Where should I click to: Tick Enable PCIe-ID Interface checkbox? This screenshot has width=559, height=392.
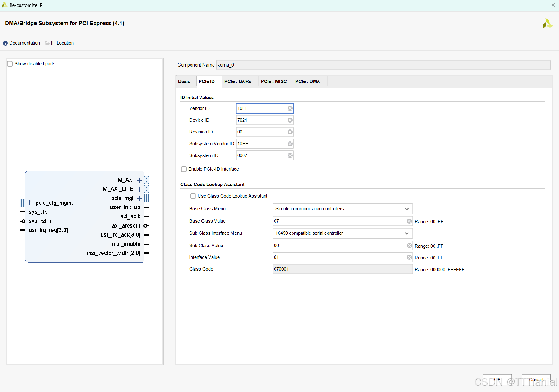pos(184,169)
